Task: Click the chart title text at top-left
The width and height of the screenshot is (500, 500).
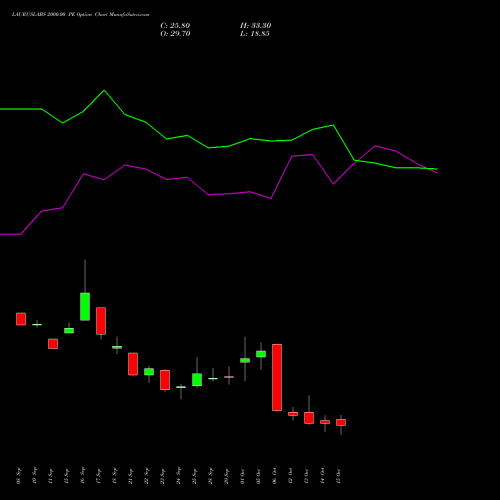Action: (80, 14)
